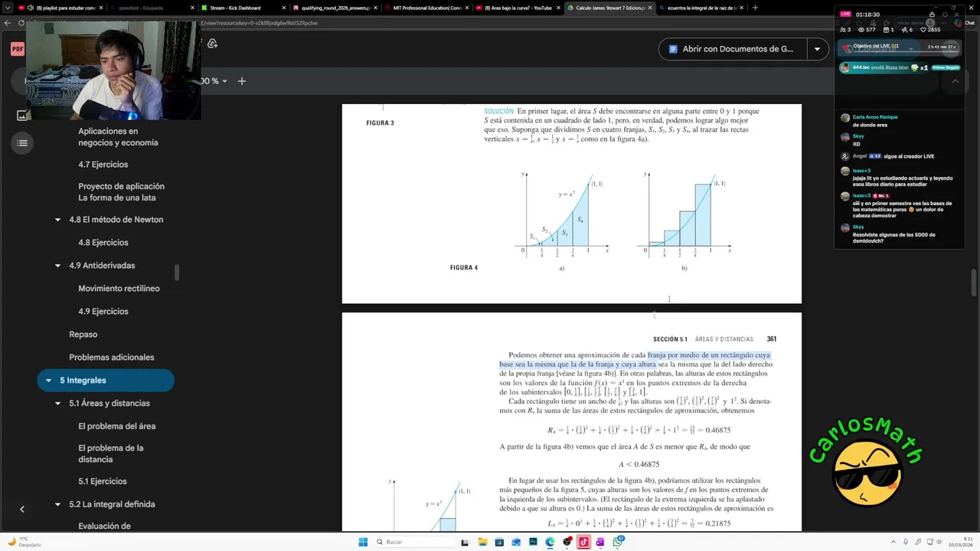Open Problemas adicionales in outline
Image resolution: width=980 pixels, height=551 pixels.
112,357
